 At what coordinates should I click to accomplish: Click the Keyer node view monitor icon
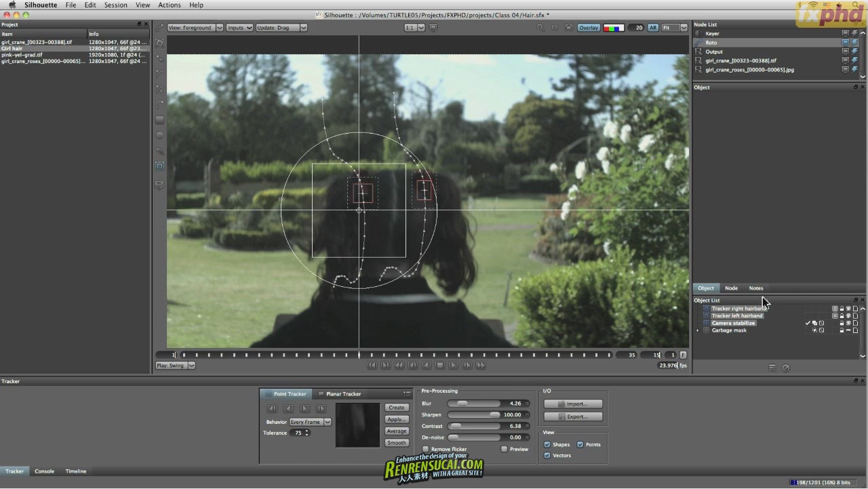pos(846,33)
